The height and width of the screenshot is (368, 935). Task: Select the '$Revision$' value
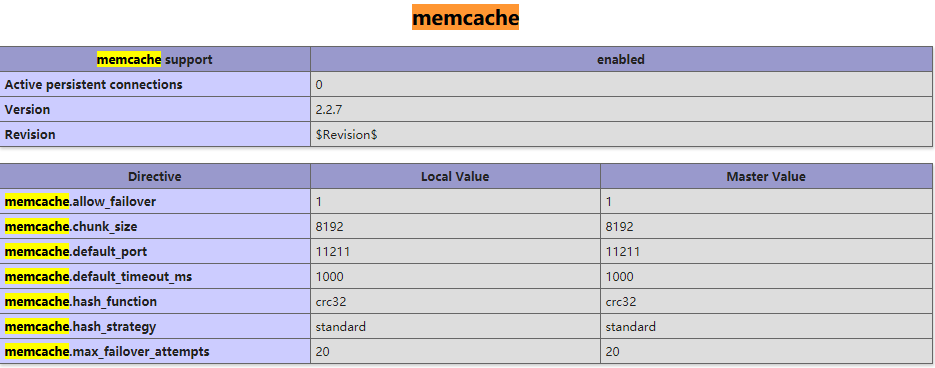click(346, 135)
